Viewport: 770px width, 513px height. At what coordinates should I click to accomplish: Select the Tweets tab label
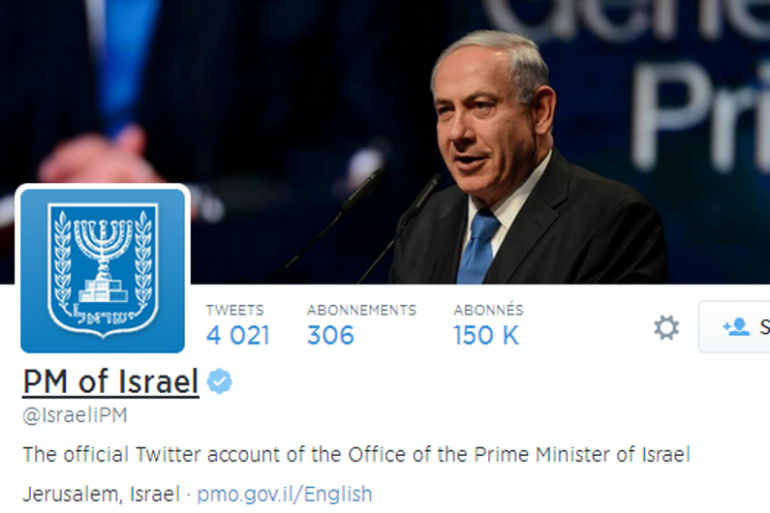click(x=235, y=310)
